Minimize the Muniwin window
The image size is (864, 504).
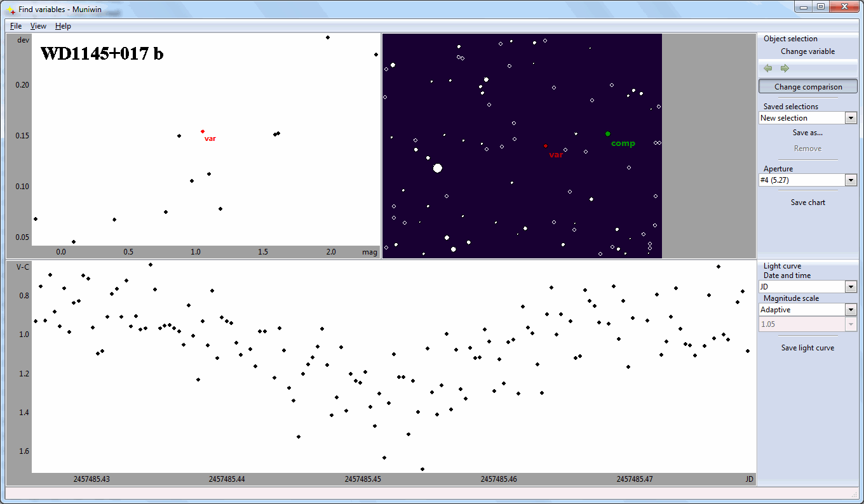tap(804, 7)
